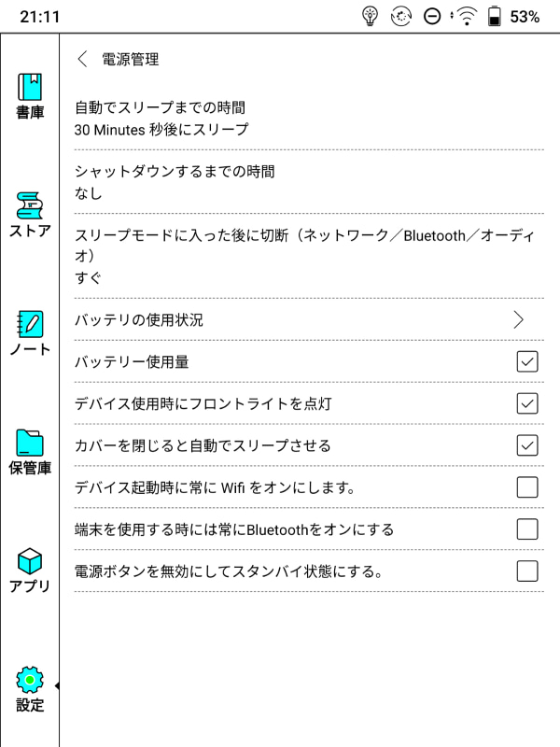The height and width of the screenshot is (747, 560).
Task: Disable デバイス使用時にフロントライトを点灯
Action: click(529, 402)
